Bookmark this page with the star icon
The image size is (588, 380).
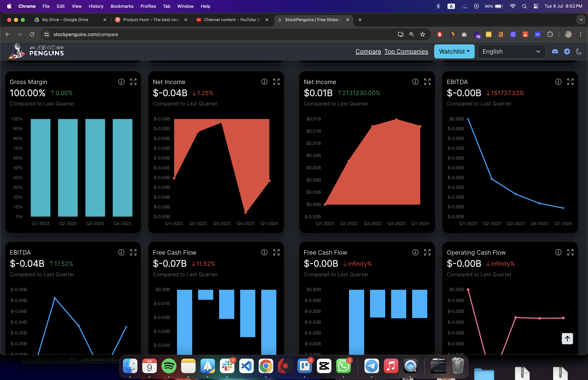pos(423,34)
